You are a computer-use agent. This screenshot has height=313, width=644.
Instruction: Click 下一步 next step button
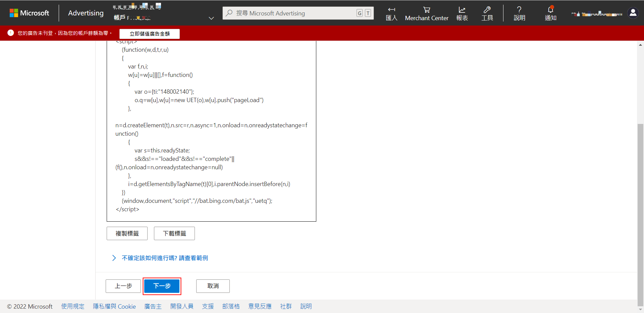(162, 286)
